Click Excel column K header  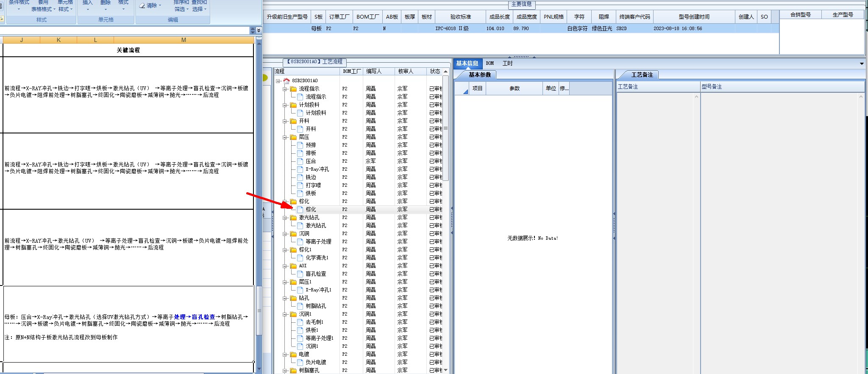coord(58,40)
